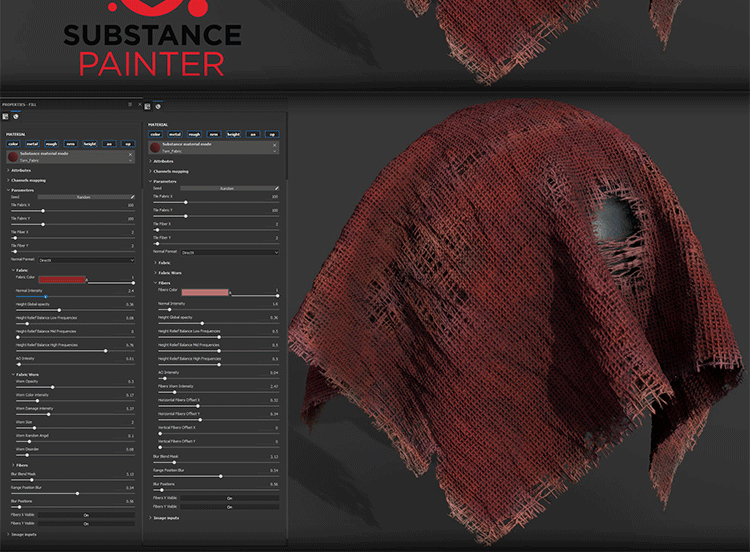The height and width of the screenshot is (554, 750).
Task: Click Random seed button in right panel
Action: 226,188
